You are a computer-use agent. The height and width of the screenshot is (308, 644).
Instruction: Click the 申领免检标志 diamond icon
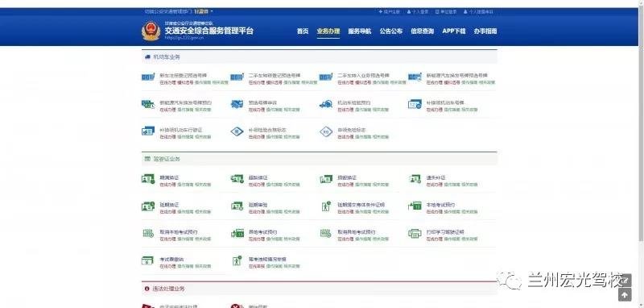pyautogui.click(x=326, y=131)
